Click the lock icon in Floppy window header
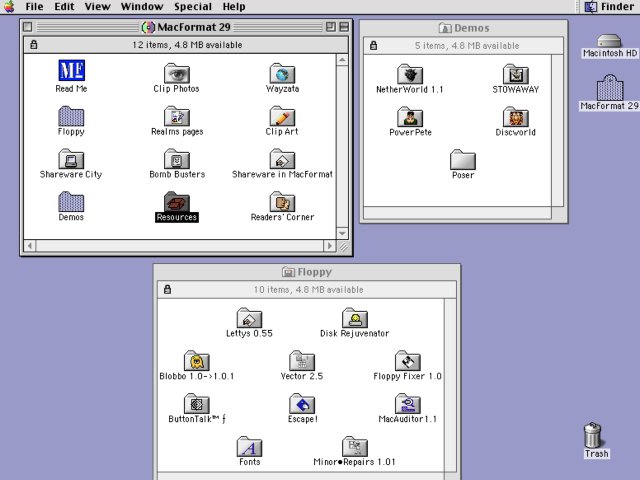 coord(167,289)
